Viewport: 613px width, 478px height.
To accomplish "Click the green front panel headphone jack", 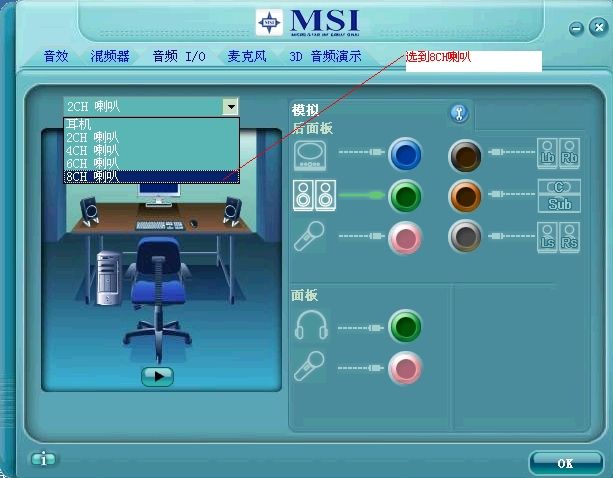I will coord(405,326).
